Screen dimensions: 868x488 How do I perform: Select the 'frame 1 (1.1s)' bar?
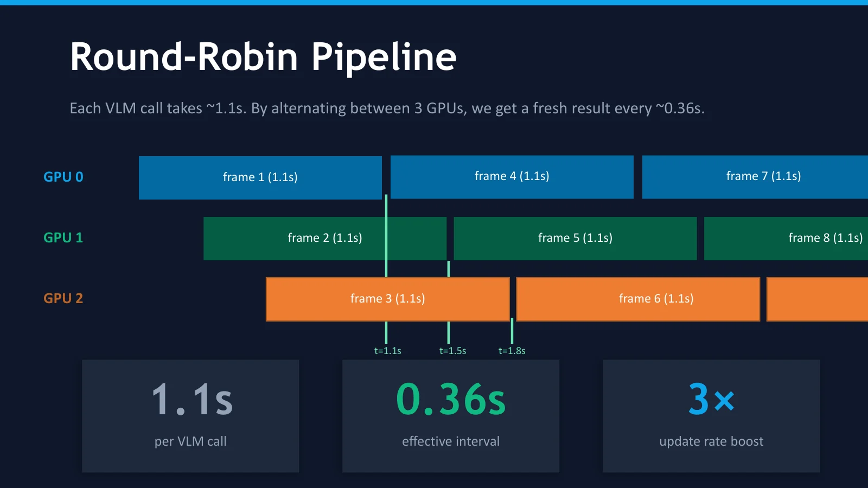coord(260,178)
